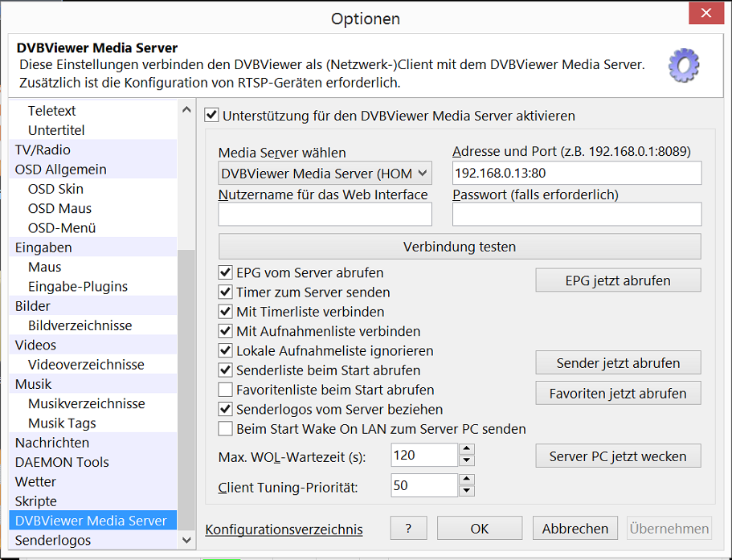This screenshot has height=560, width=732.
Task: Open the Konfigurationsverzeichnis link
Action: point(284,529)
